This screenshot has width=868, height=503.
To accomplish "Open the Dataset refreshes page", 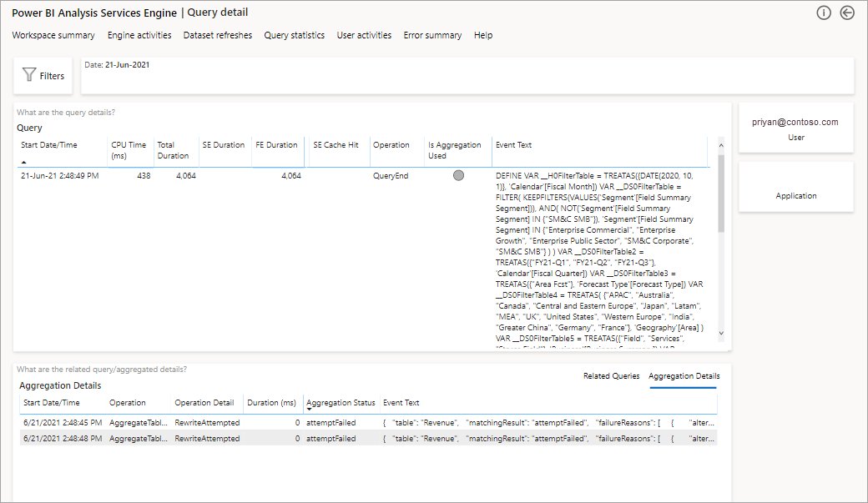I will (218, 35).
